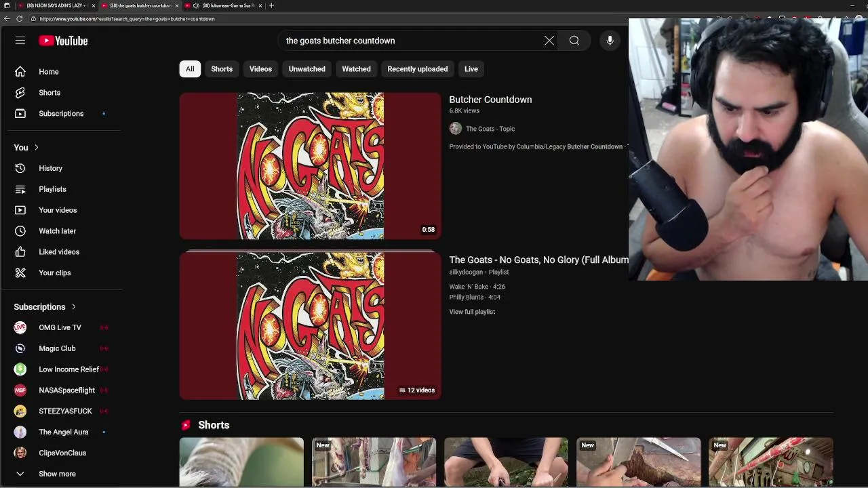Select the All filter chip
The height and width of the screenshot is (488, 868).
[190, 69]
